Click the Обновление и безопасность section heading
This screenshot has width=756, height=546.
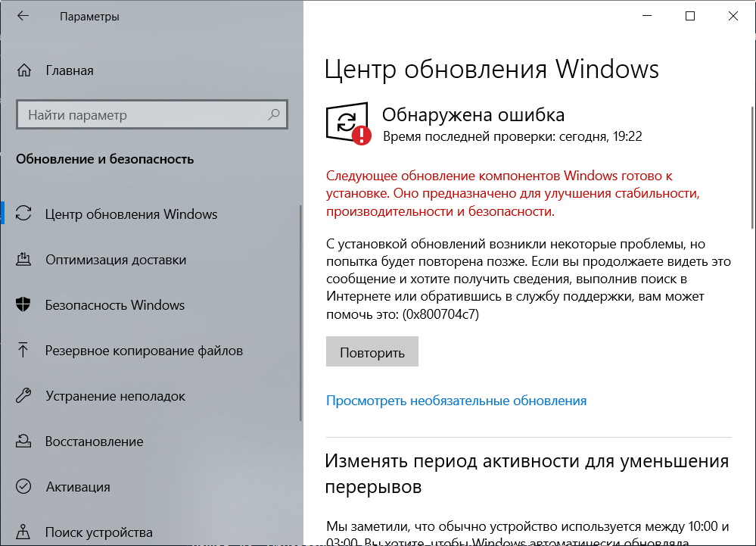104,159
